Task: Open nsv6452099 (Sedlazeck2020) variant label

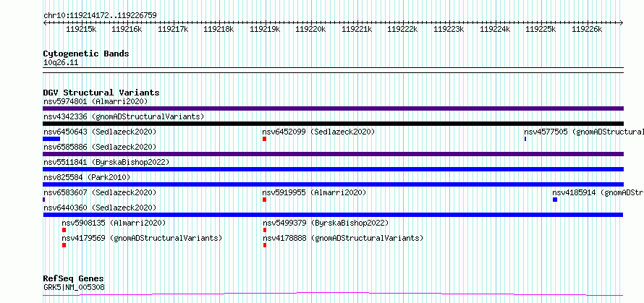Action: pos(318,132)
